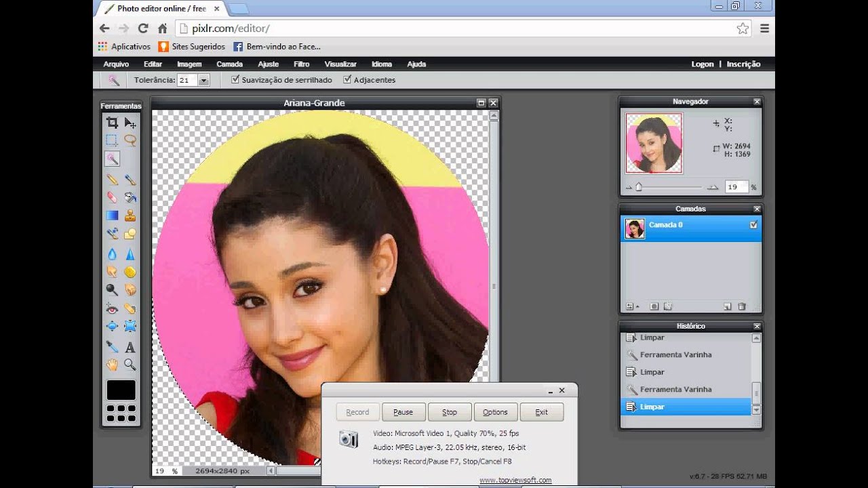The height and width of the screenshot is (488, 868).
Task: Click the browser reload button
Action: point(143,28)
